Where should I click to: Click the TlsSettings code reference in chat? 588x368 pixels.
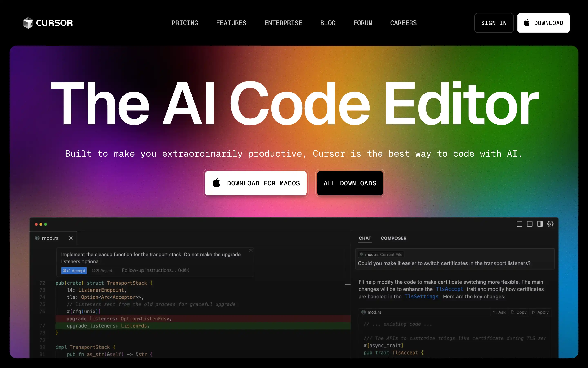(421, 296)
